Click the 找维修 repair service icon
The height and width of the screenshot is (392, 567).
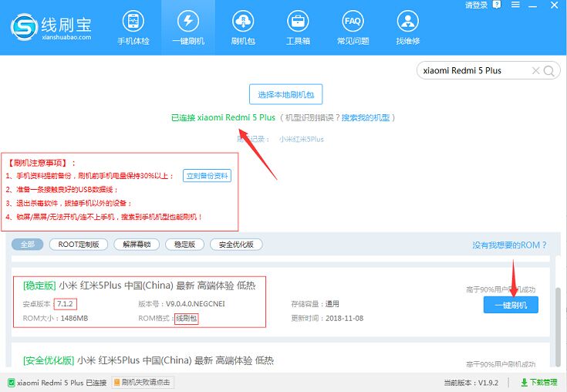click(408, 27)
